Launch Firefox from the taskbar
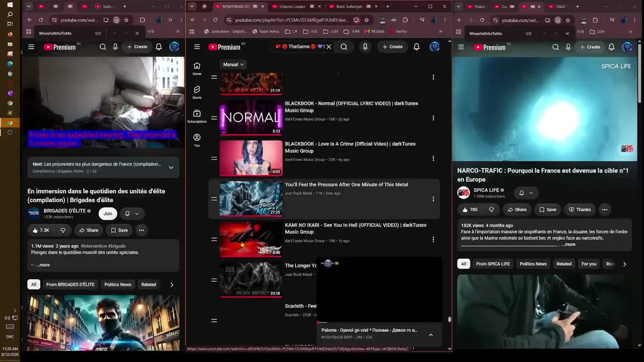 pos(10,34)
